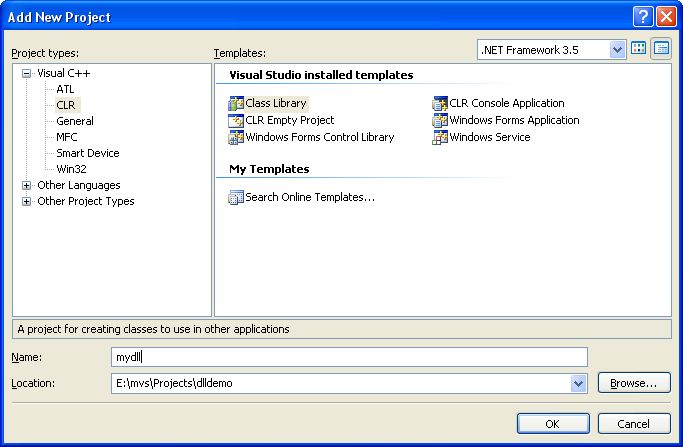Select the CLR Empty Project template icon
This screenshot has height=447, width=683.
pyautogui.click(x=236, y=120)
